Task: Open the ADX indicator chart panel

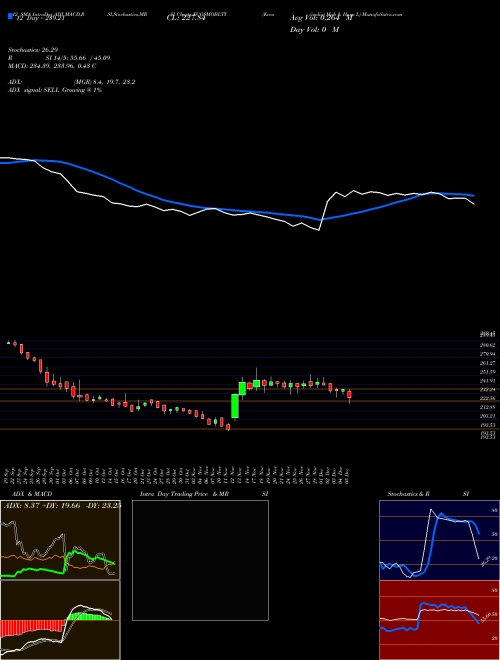Action: point(60,540)
